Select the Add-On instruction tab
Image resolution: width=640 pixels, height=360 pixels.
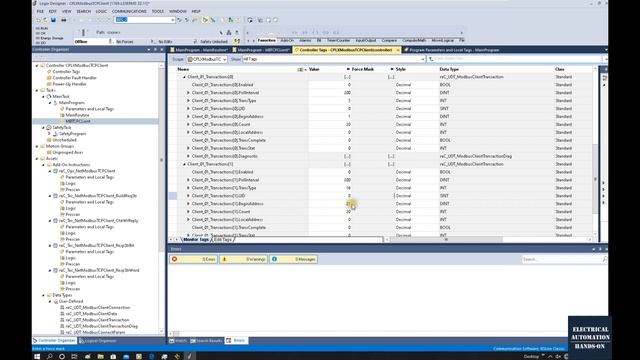287,40
